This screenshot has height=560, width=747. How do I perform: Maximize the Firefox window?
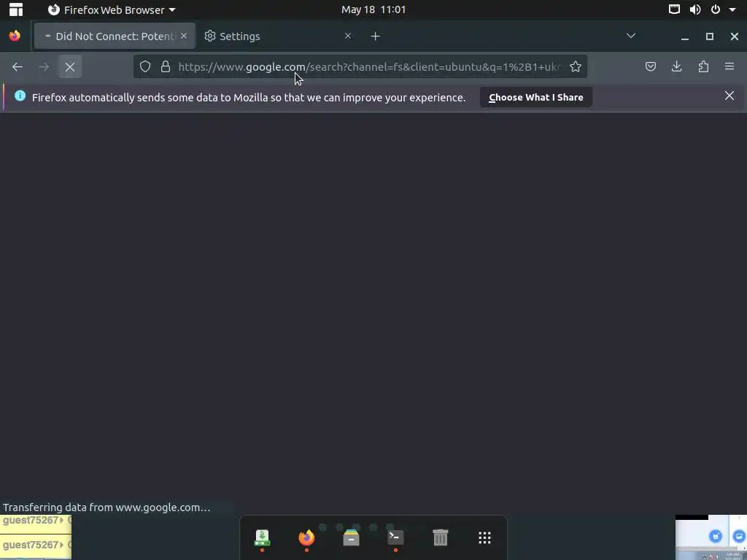[x=709, y=36]
